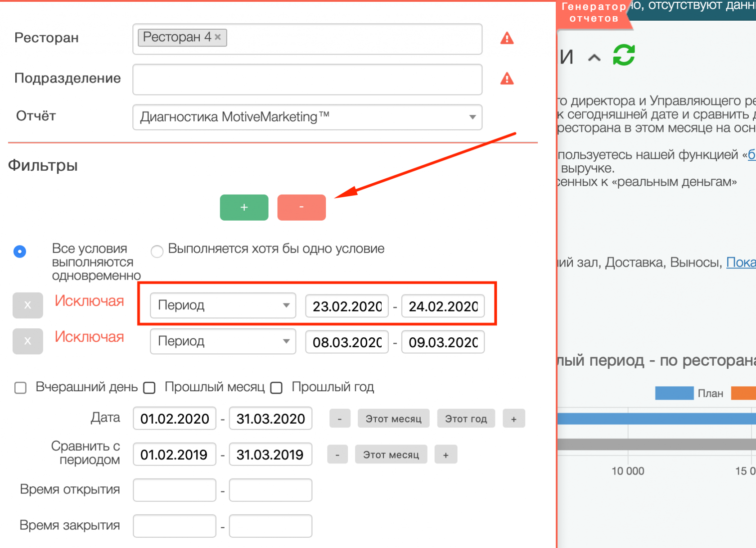This screenshot has width=756, height=548.
Task: Enable the Вчерашний день checkbox
Action: pyautogui.click(x=21, y=388)
